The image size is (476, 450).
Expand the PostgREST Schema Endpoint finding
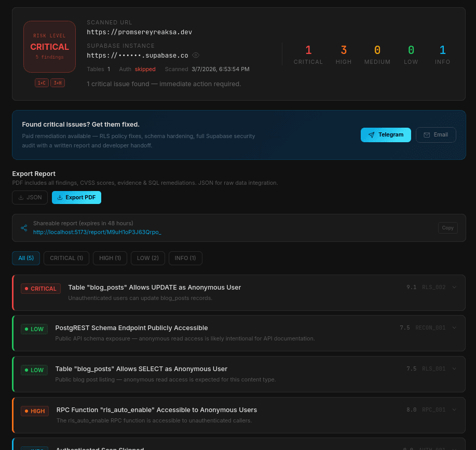point(455,328)
